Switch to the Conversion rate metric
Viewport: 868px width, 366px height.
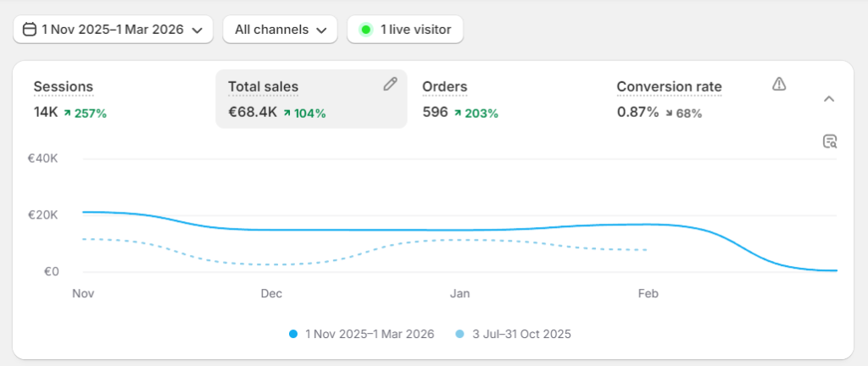click(669, 86)
